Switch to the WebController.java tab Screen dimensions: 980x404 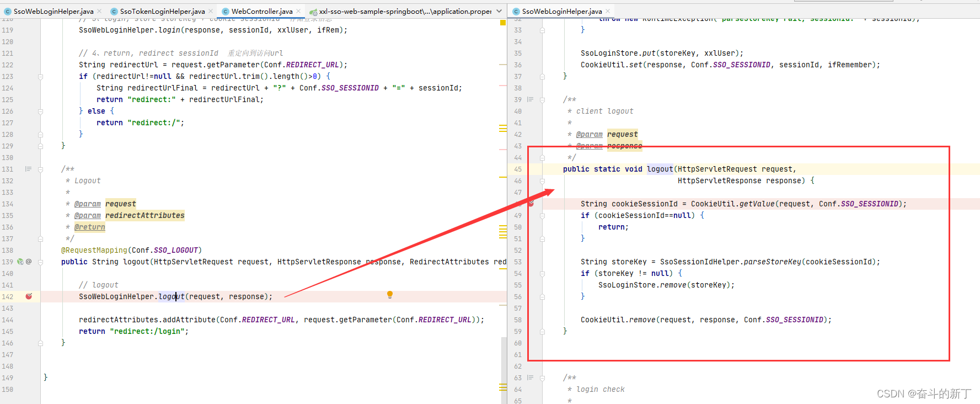tap(262, 11)
